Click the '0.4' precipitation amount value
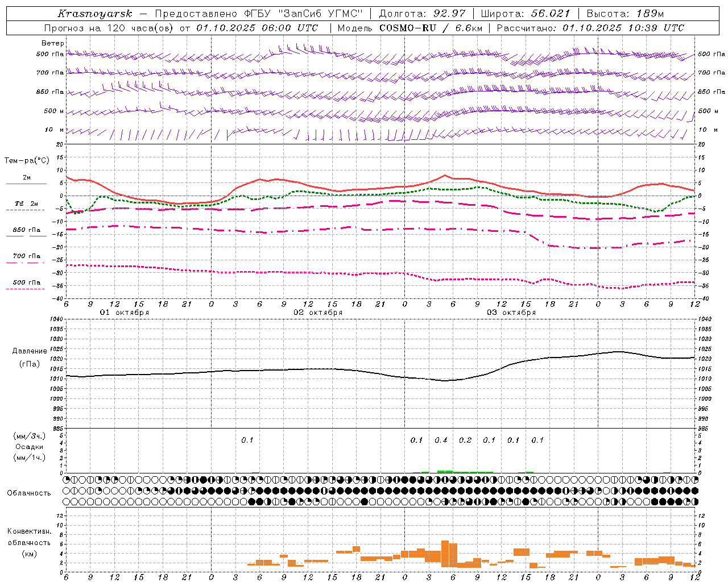The width and height of the screenshot is (728, 582). pyautogui.click(x=441, y=440)
